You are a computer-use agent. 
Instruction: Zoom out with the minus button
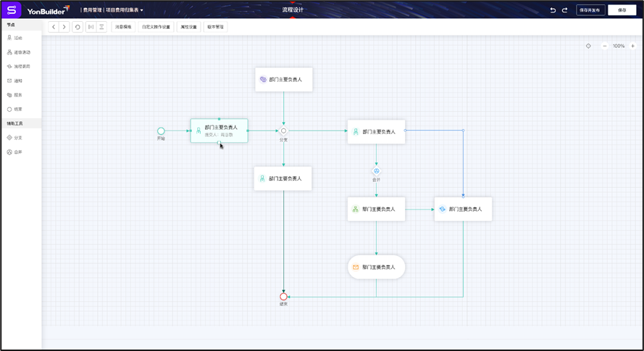[605, 46]
